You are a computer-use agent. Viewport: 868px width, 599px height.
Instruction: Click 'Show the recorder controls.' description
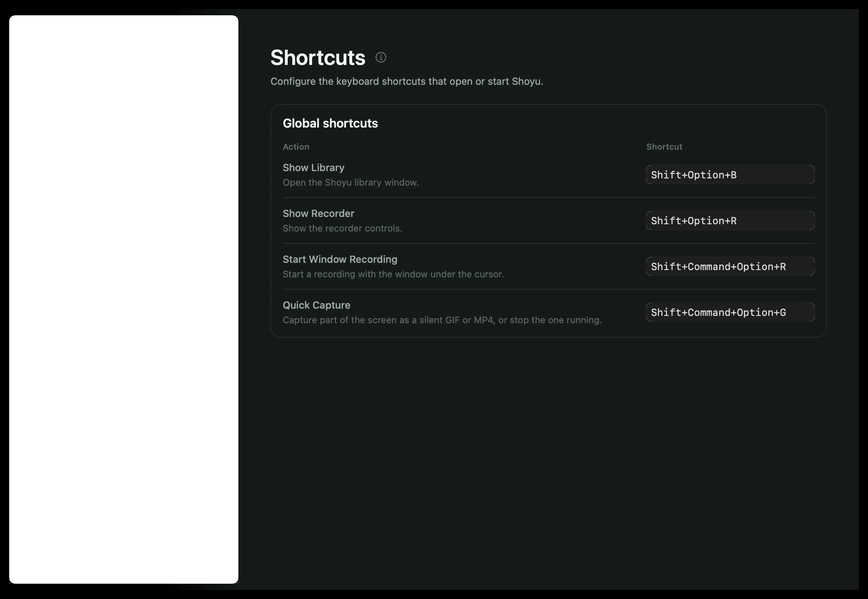pos(342,228)
